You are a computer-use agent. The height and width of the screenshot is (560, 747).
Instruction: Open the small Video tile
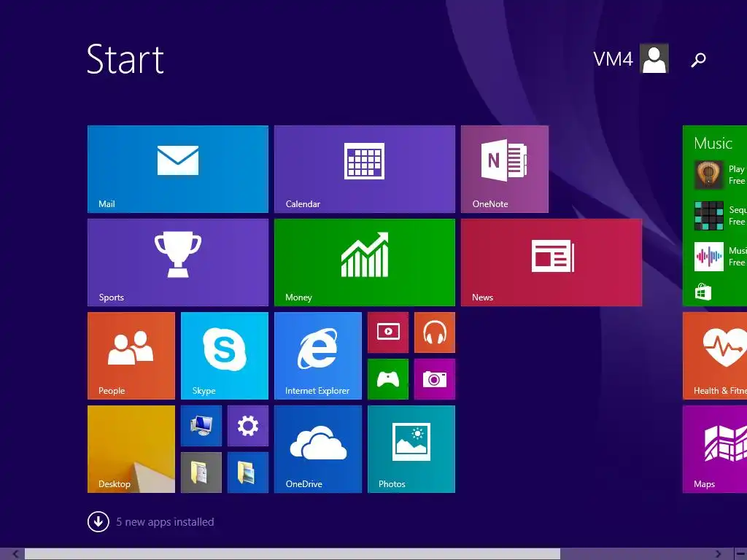(388, 332)
